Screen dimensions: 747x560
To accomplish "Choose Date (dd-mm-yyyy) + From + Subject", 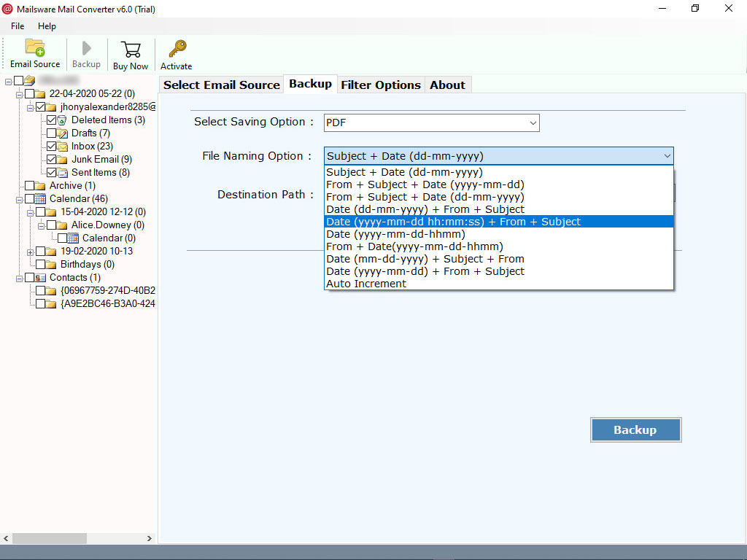I will click(499, 209).
